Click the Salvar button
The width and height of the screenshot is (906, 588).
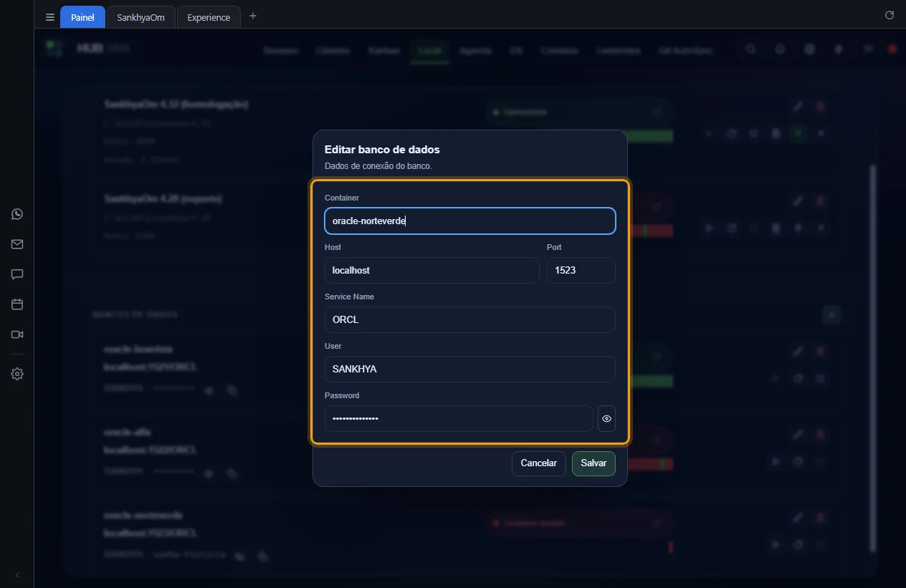tap(593, 463)
